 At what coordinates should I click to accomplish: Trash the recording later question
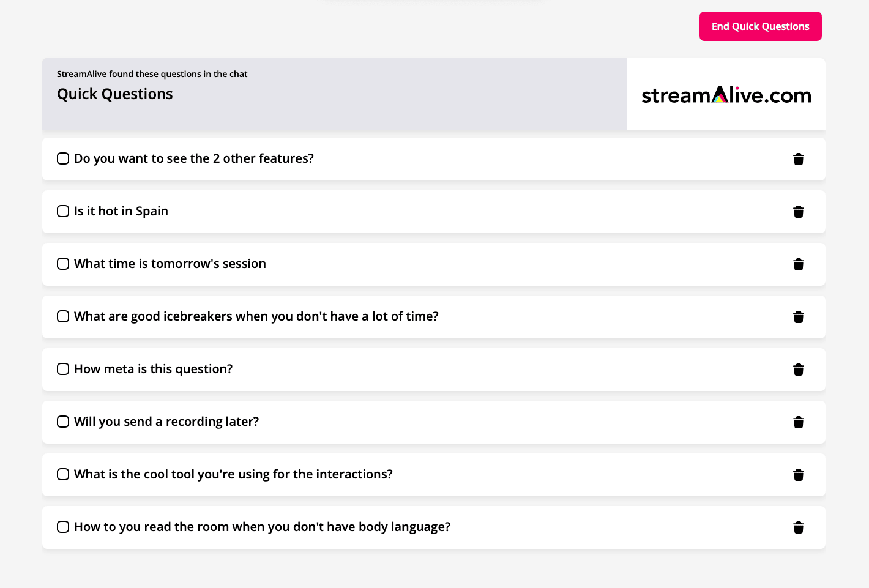(798, 422)
